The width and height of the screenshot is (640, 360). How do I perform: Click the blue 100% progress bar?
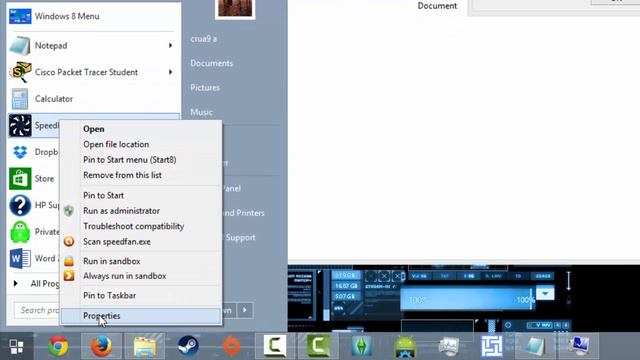coord(467,300)
